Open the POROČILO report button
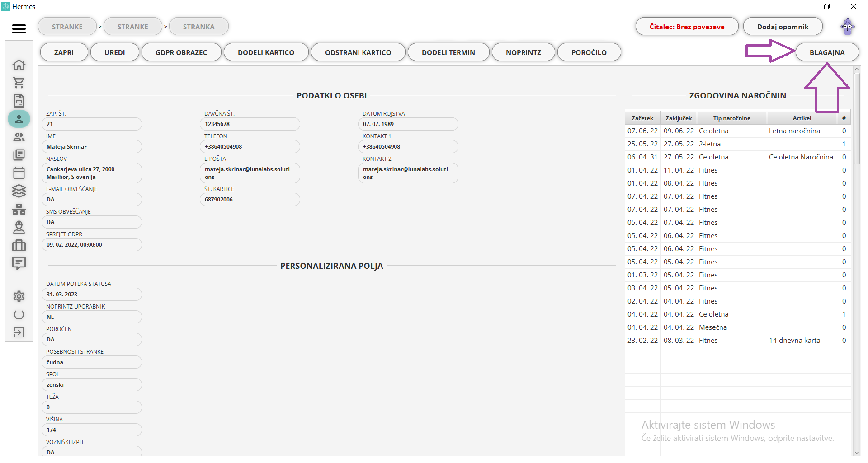868x463 pixels. point(589,52)
